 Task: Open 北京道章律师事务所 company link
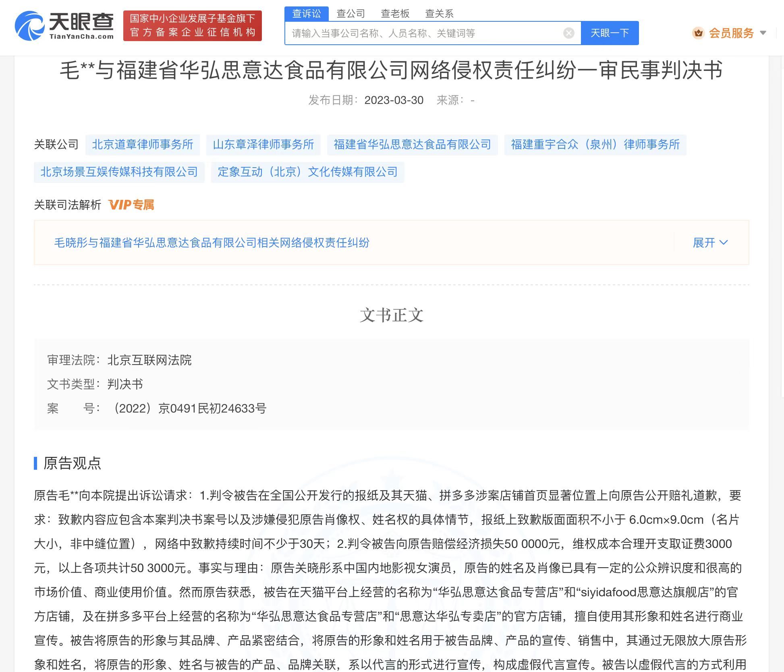(143, 144)
